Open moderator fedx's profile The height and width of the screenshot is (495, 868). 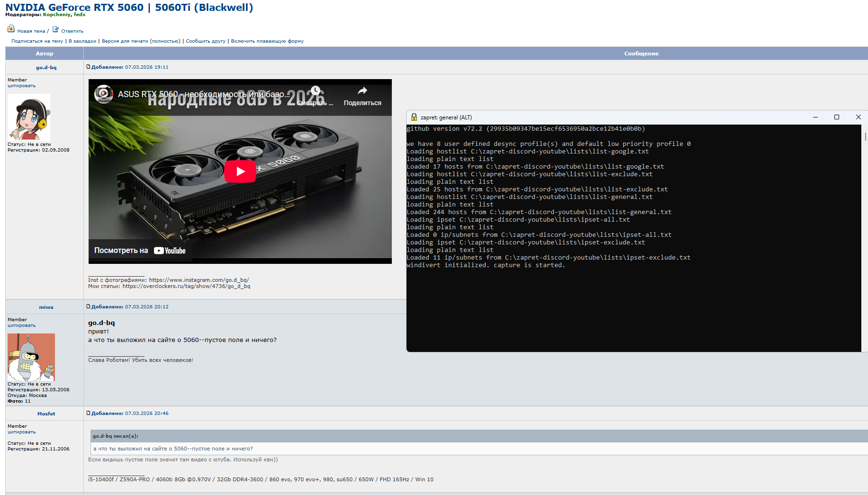tap(80, 15)
